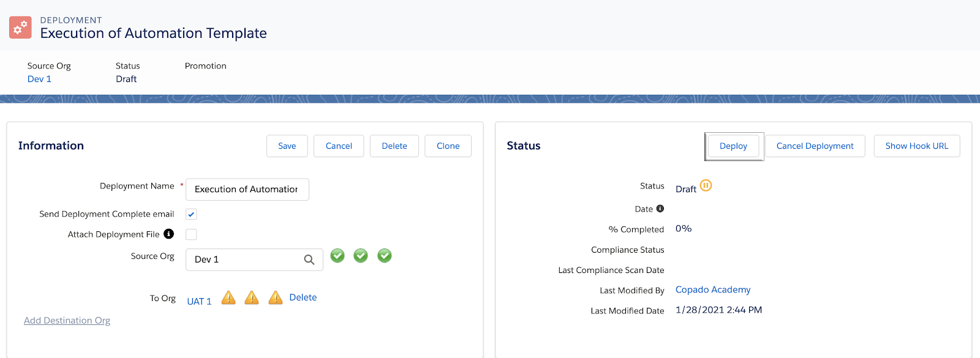Click the Source Org lookup magnifier icon
Screen dimensions: 980x358
309,259
